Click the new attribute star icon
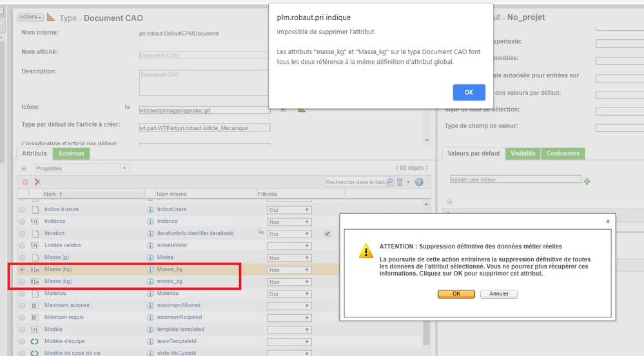Screen dimensions: 644x356 click(25, 182)
